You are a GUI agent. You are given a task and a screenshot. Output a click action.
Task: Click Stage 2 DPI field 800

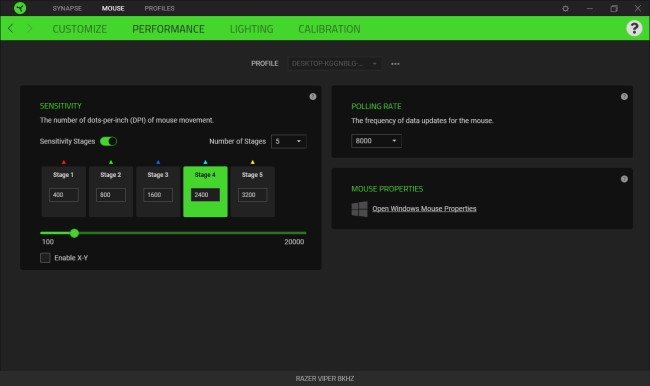click(x=111, y=195)
